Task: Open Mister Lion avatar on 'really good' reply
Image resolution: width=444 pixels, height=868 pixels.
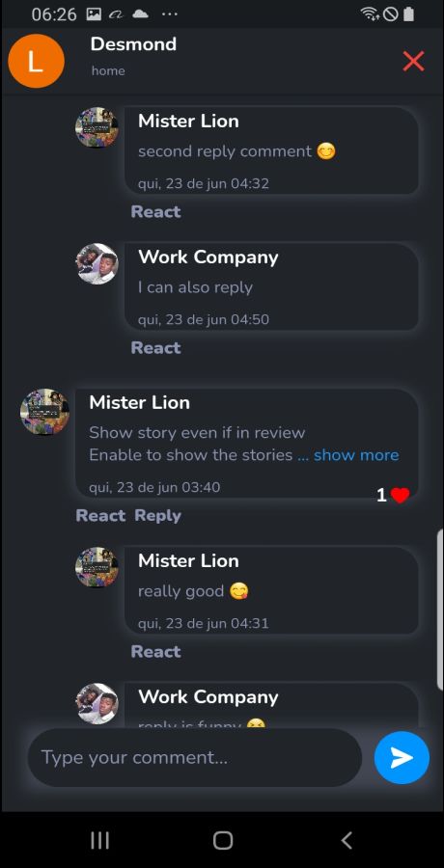Action: pos(97,567)
